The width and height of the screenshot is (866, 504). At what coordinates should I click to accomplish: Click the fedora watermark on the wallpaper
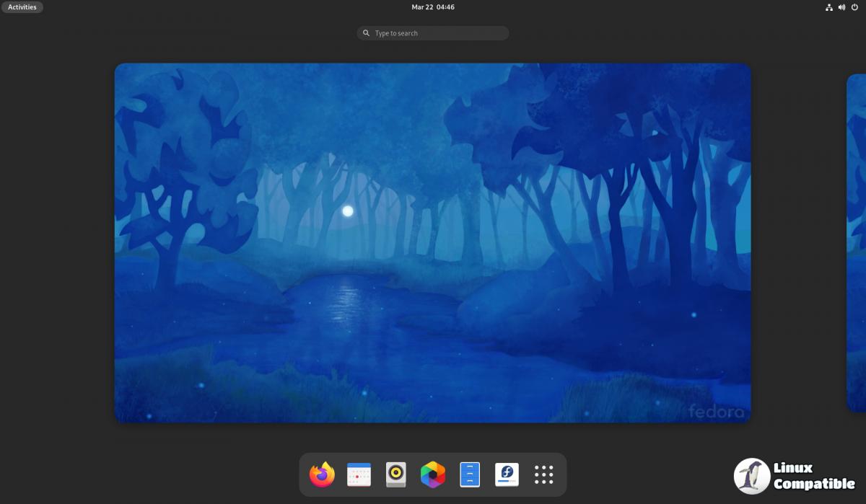[717, 411]
